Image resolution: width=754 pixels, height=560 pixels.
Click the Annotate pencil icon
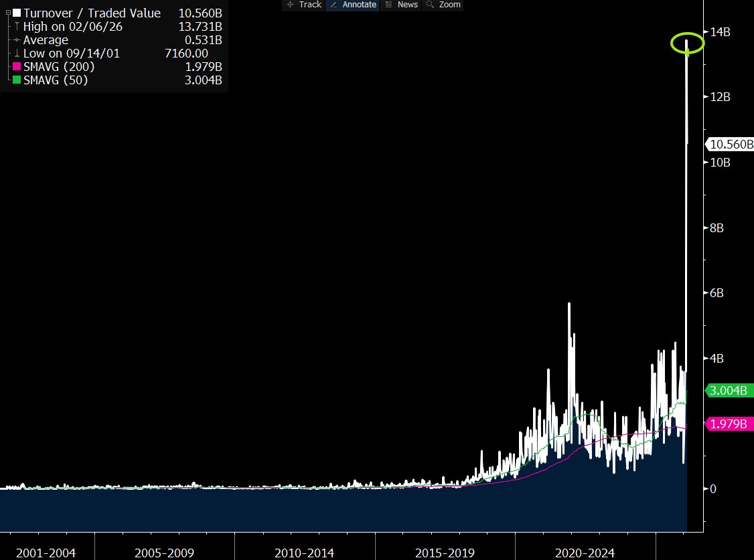tap(333, 4)
